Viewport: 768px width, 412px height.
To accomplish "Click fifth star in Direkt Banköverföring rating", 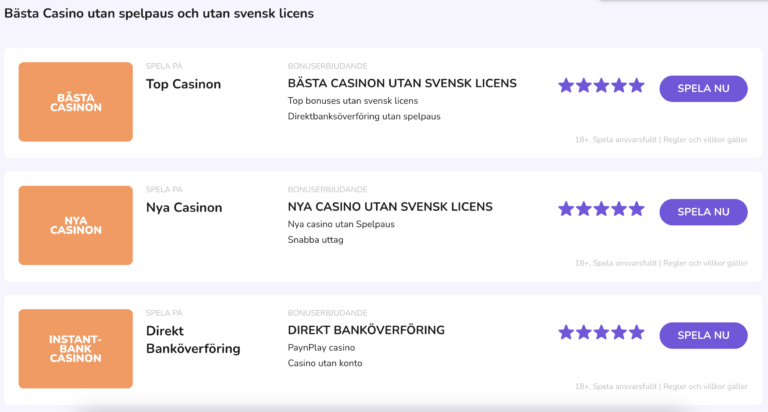I will (636, 332).
